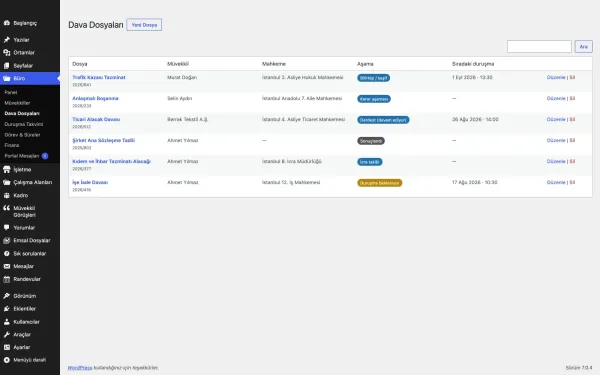The image size is (600, 375).
Task: Select the Büro folder icon
Action: pyautogui.click(x=7, y=78)
